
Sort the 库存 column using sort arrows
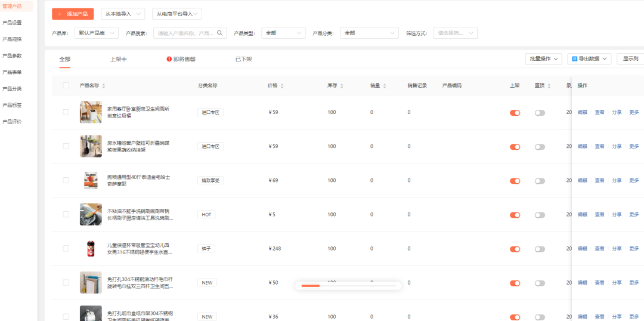[x=342, y=86]
